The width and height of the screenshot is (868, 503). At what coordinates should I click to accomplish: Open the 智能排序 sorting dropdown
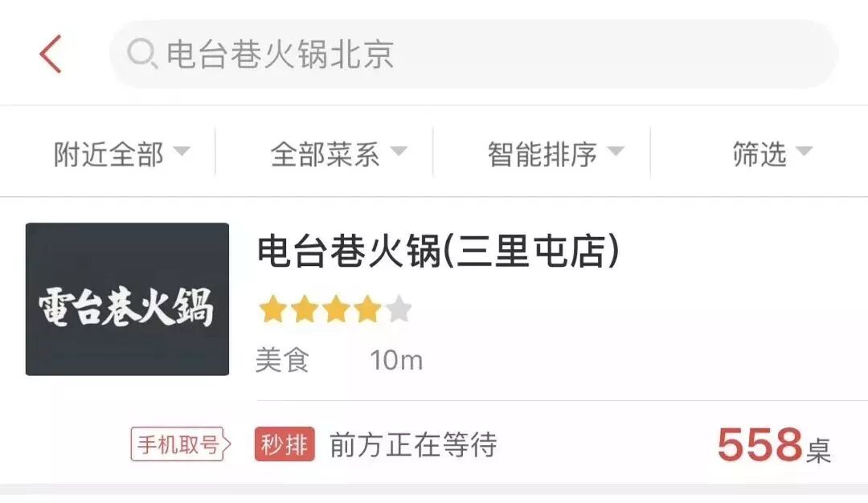[x=555, y=153]
